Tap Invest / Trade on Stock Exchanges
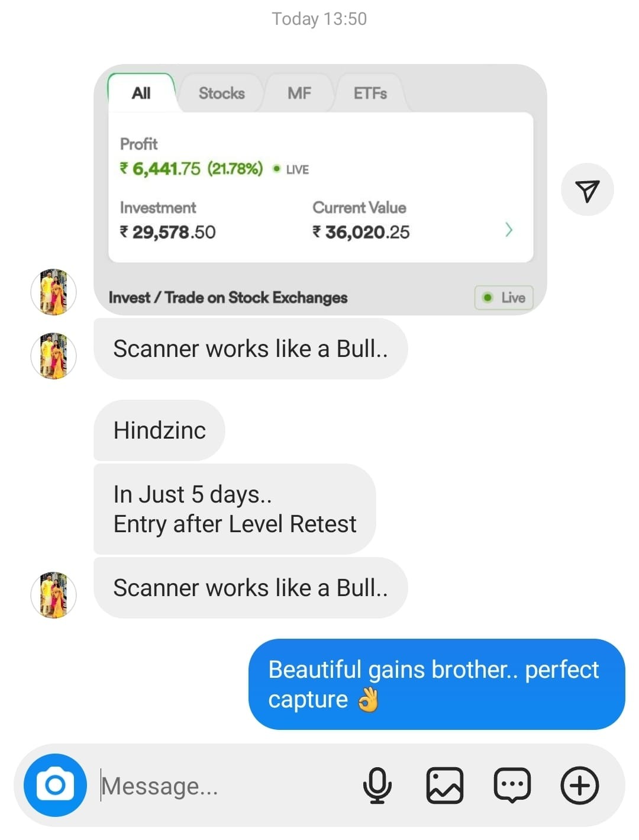The width and height of the screenshot is (639, 840). (x=228, y=297)
